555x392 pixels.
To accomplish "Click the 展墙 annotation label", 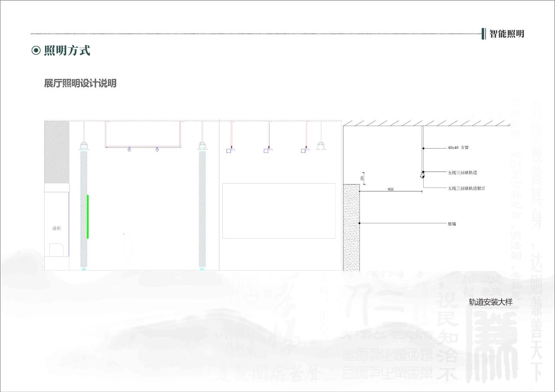I will (452, 224).
